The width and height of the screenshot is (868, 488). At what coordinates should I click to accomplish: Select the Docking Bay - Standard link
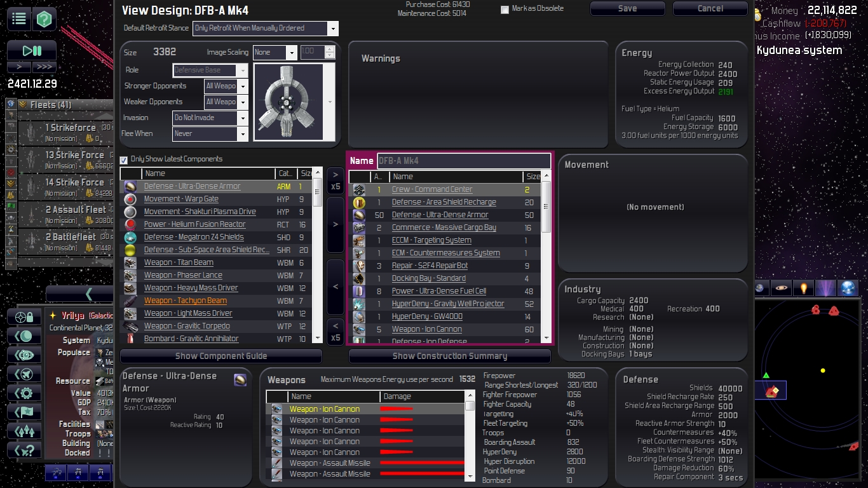[x=429, y=278]
